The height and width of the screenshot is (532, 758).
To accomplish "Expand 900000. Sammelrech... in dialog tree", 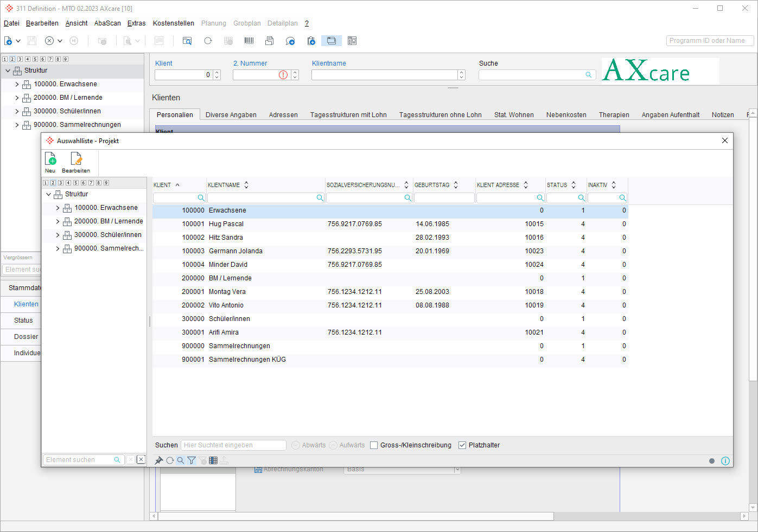I will [58, 248].
